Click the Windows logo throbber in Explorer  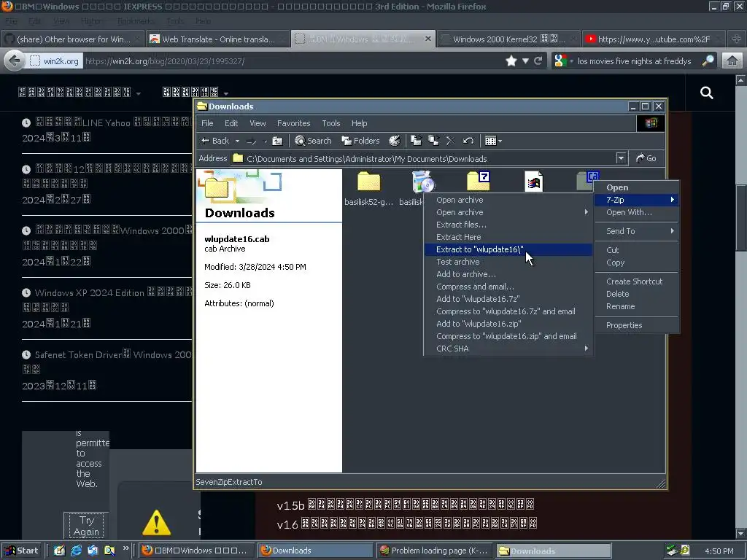coord(651,123)
